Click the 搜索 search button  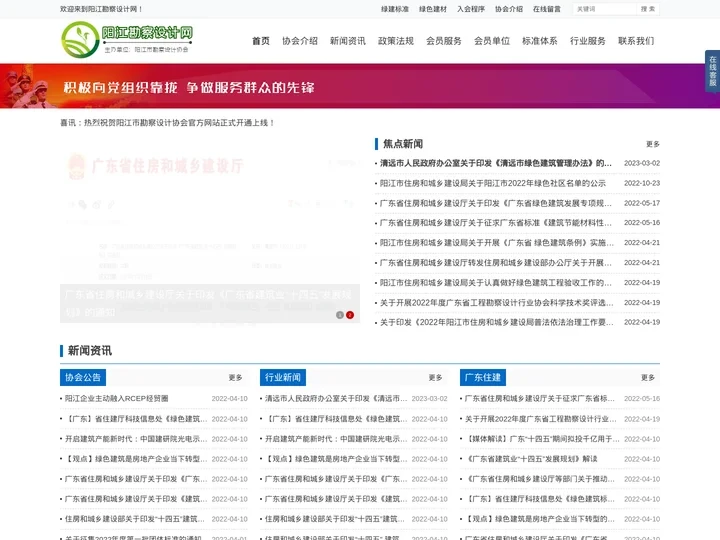[x=648, y=9]
